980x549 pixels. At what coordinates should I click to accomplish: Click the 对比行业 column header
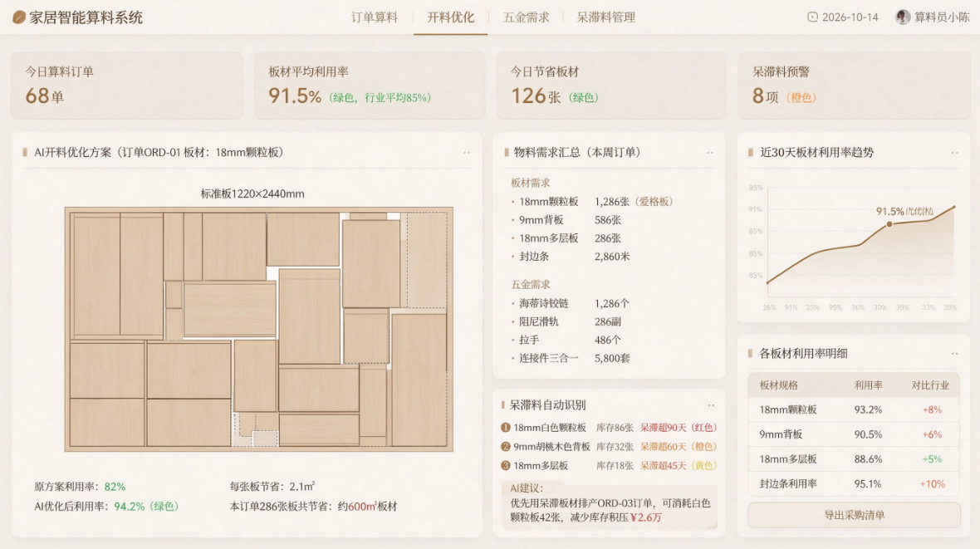(x=930, y=385)
